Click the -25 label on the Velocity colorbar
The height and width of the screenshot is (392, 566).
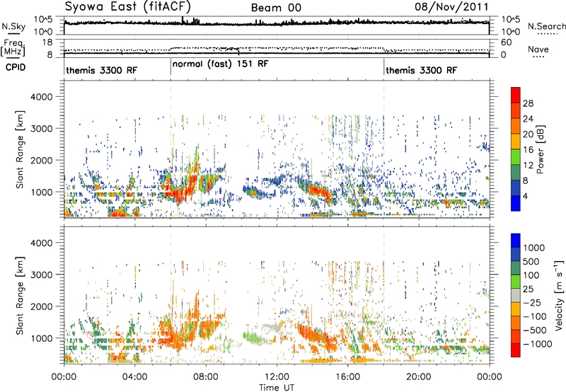tap(533, 303)
